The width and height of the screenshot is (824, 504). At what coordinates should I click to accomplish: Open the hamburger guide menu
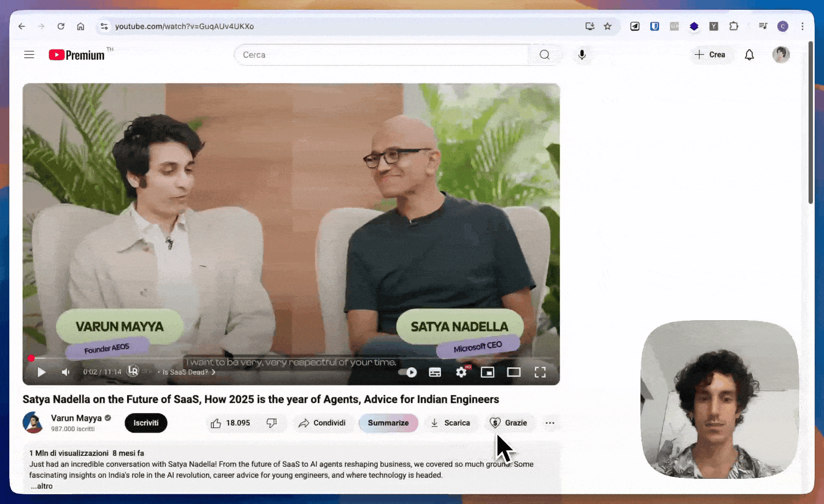click(29, 55)
